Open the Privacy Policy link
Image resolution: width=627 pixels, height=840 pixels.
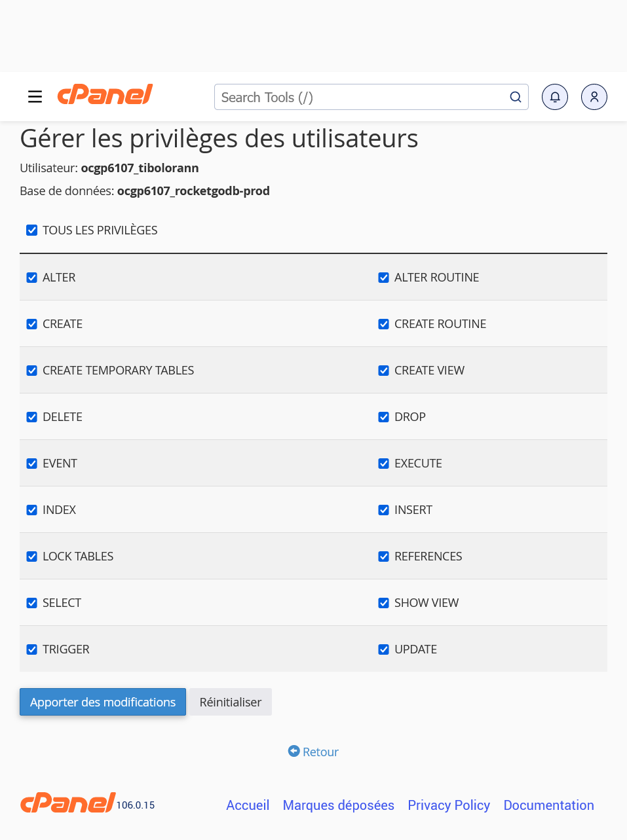[x=449, y=805]
